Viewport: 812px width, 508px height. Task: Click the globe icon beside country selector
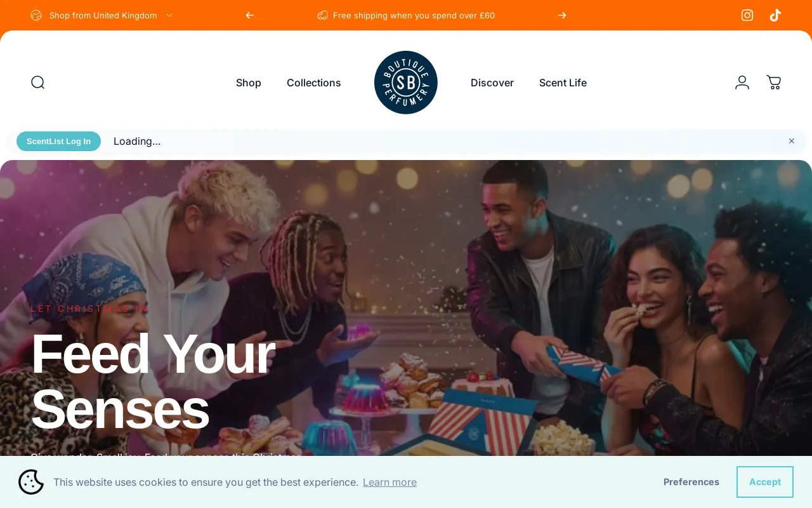(x=36, y=15)
